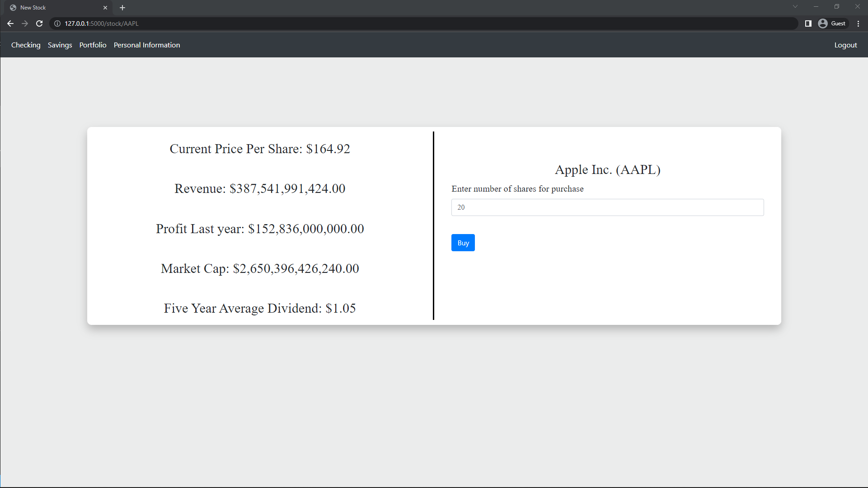Close the New Stock tab

point(105,8)
